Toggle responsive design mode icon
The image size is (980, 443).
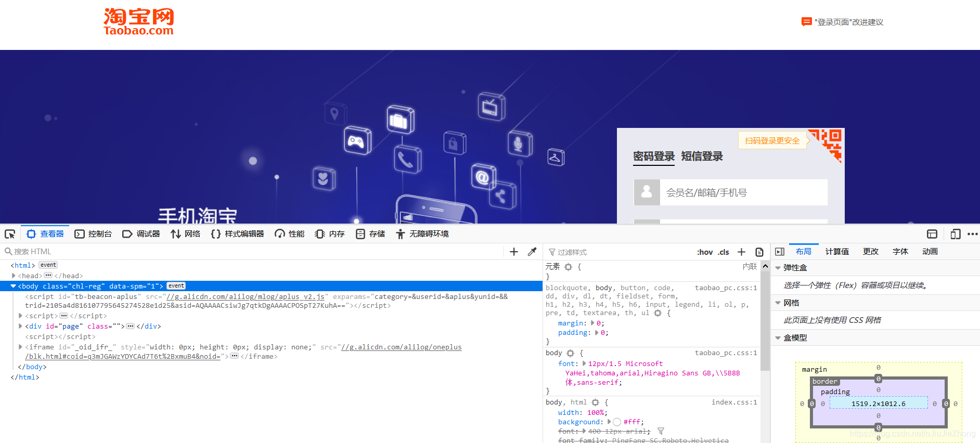(x=955, y=234)
